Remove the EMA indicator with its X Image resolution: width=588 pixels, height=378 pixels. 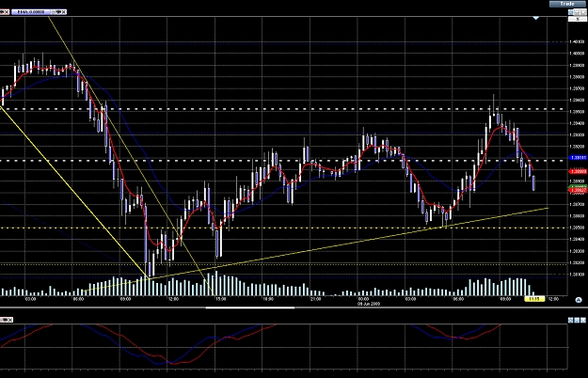point(64,12)
